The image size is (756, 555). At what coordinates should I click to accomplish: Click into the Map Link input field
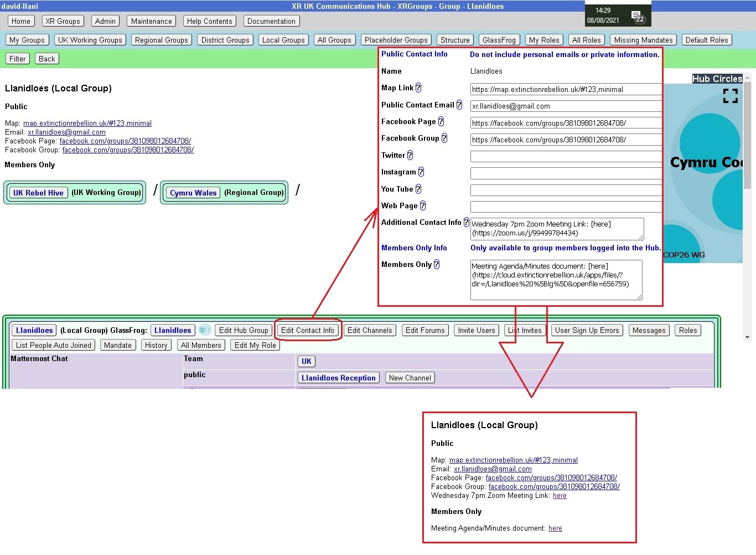(x=566, y=89)
